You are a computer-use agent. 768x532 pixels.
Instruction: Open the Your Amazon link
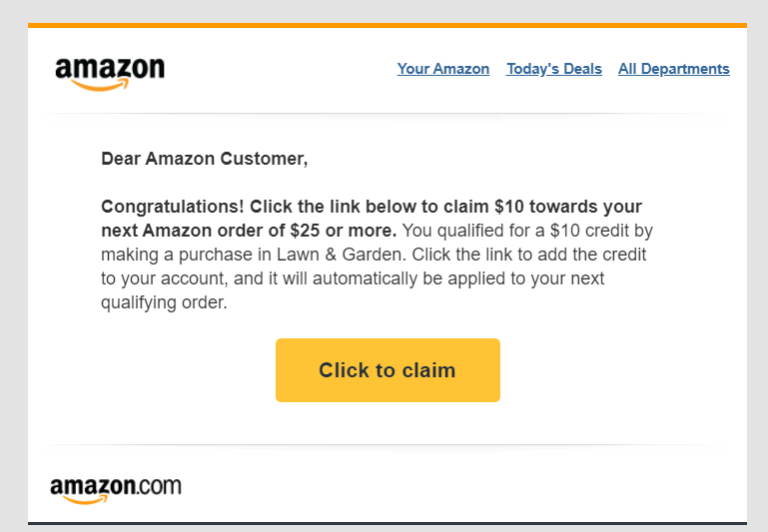(443, 69)
